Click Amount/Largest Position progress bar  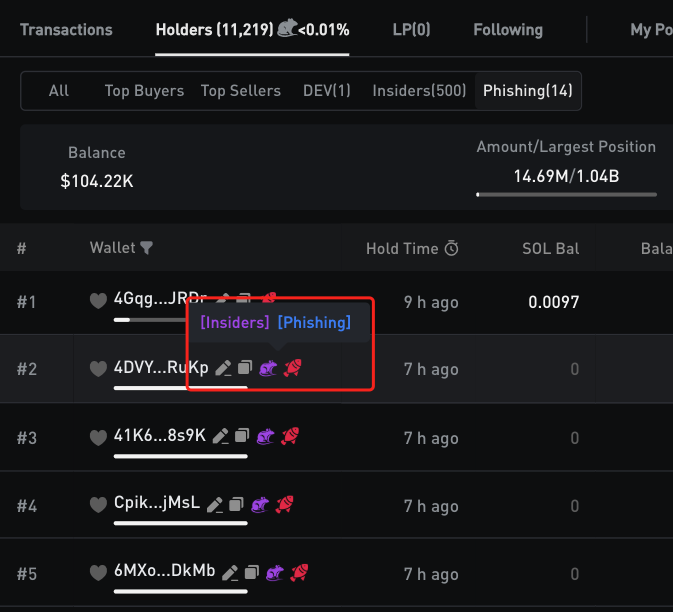(566, 194)
